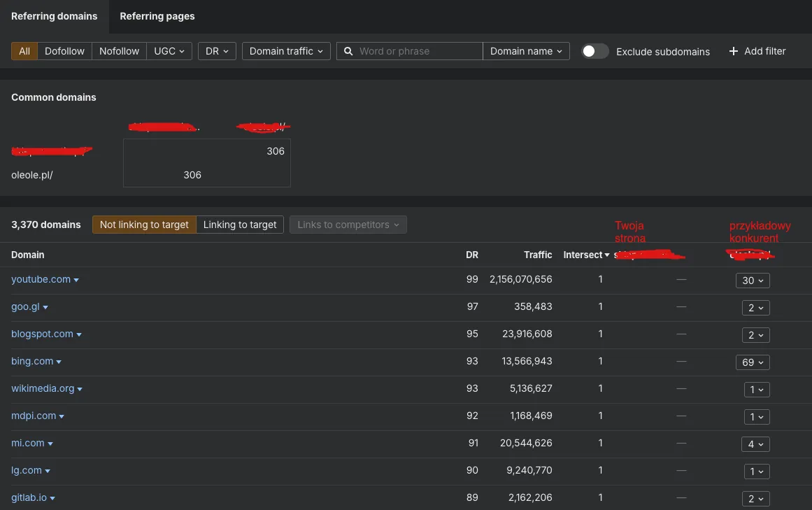The height and width of the screenshot is (510, 812).
Task: Sort table by Traffic column header
Action: click(x=538, y=255)
